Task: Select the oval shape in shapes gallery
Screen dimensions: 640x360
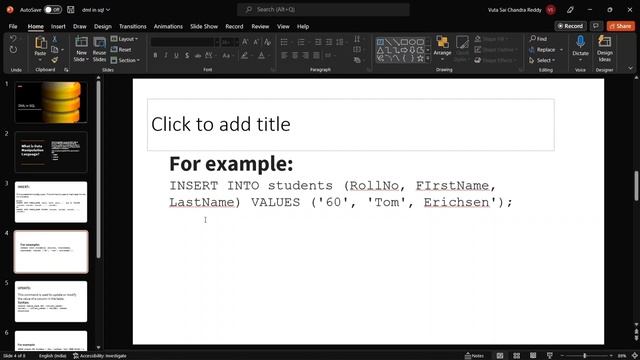Action: pos(412,42)
